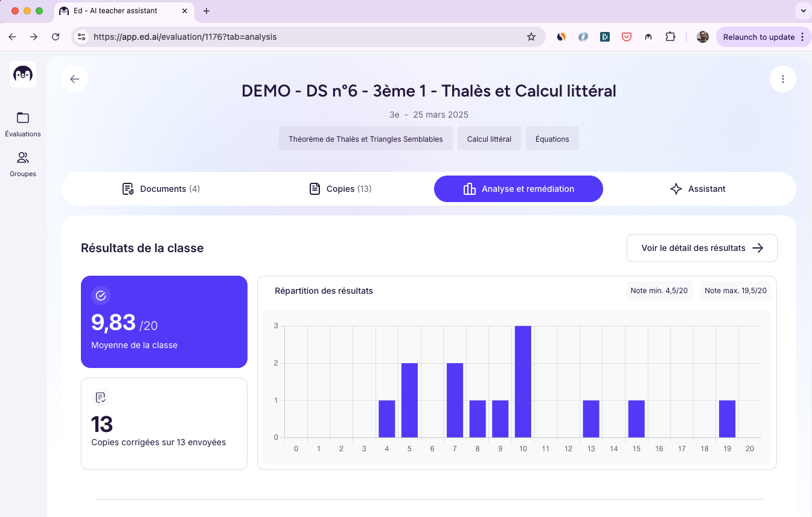Open a new browser tab

206,11
